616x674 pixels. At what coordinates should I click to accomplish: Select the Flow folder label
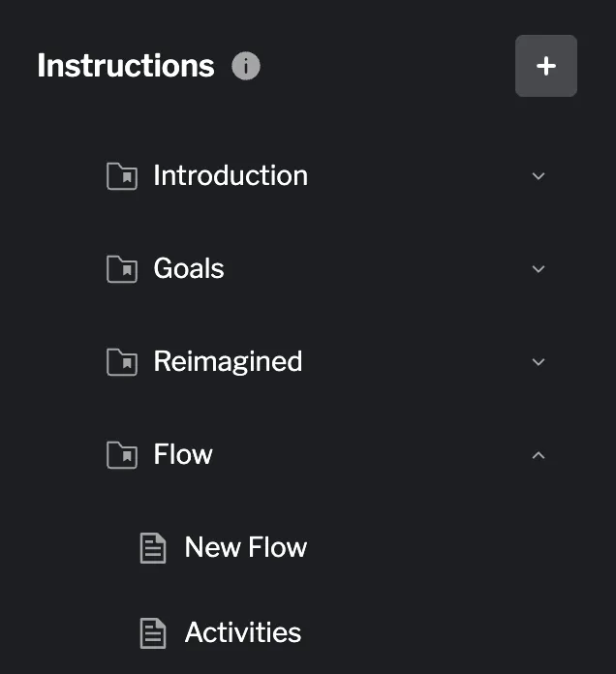[183, 455]
